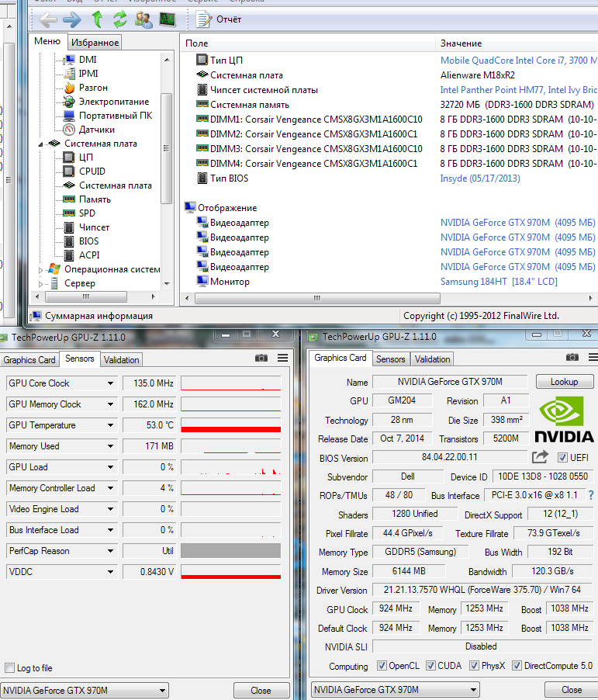Select SPD tree item
Image resolution: width=598 pixels, height=700 pixels.
87,213
